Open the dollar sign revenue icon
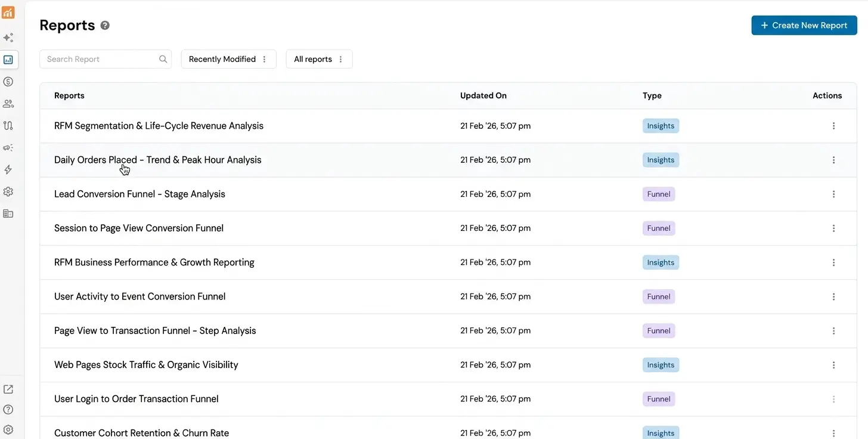The height and width of the screenshot is (439, 868). tap(8, 82)
